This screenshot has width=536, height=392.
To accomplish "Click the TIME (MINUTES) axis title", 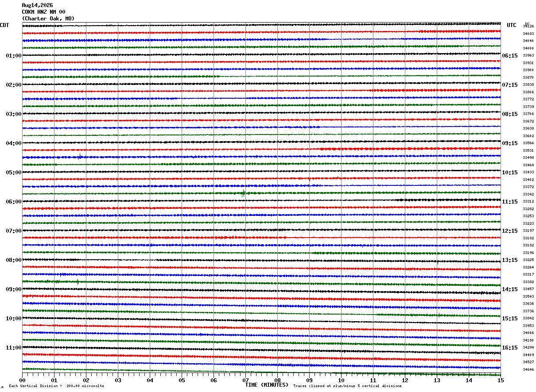I will [x=267, y=385].
